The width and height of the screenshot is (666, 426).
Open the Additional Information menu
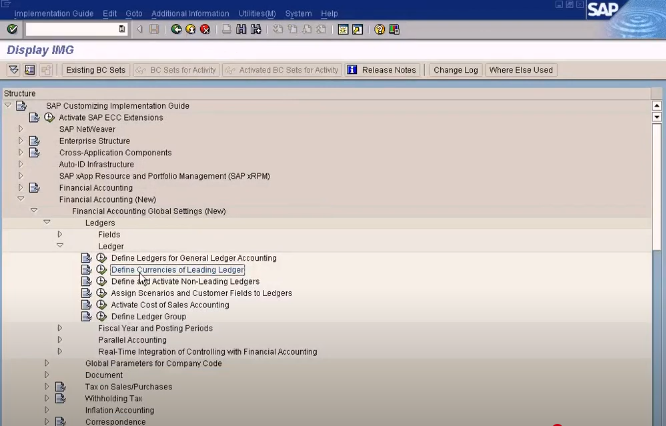click(x=190, y=14)
